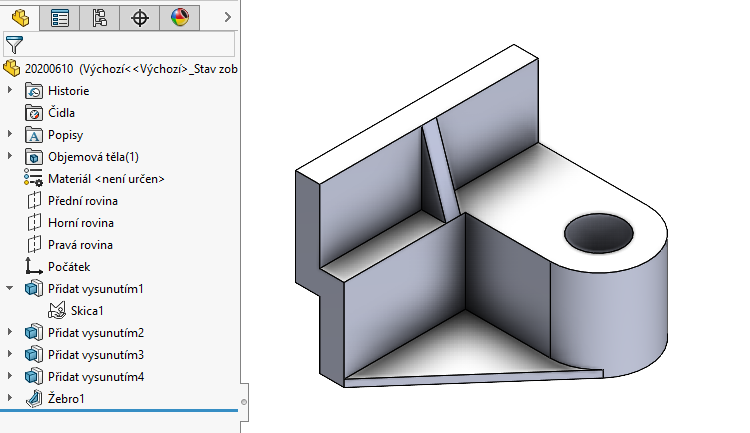Select the Počátek label
The image size is (750, 433).
69,267
